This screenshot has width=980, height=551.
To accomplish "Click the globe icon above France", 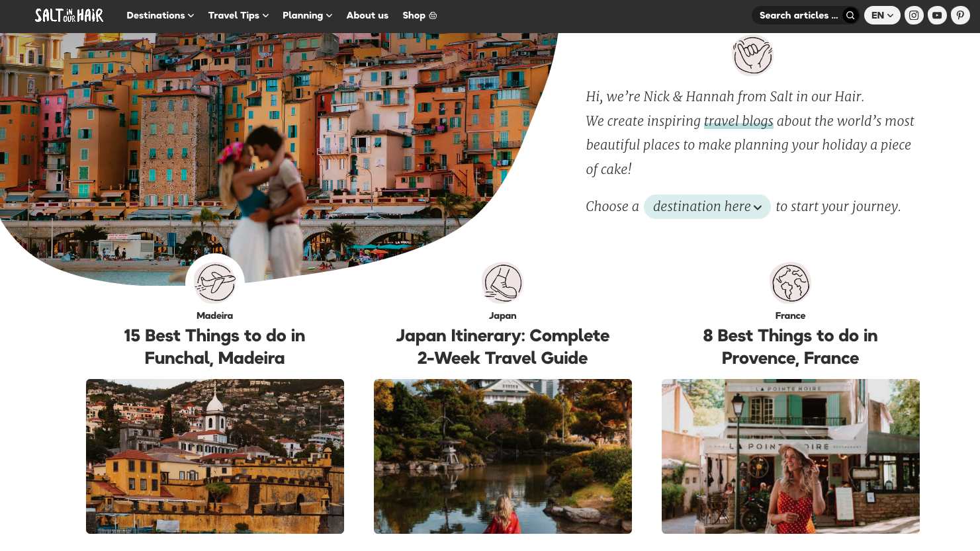I will pos(790,282).
